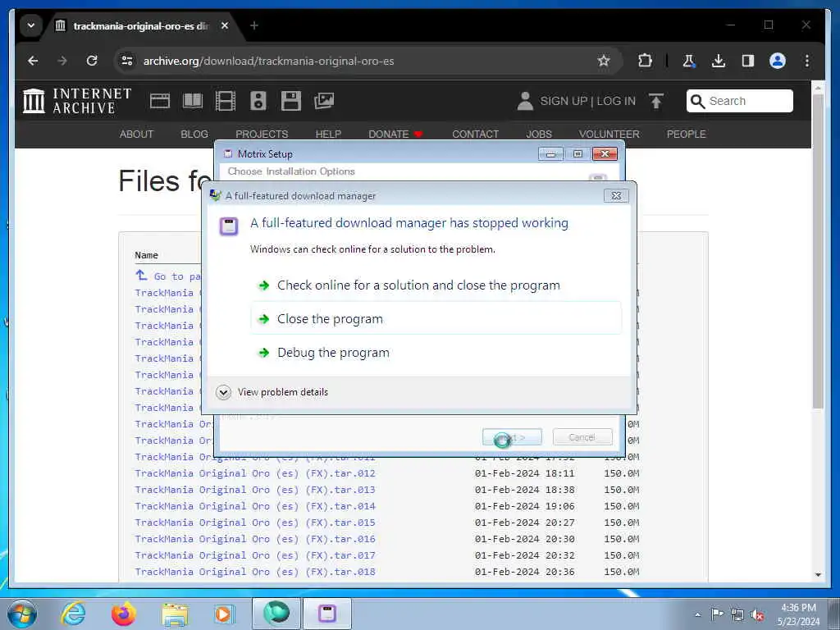This screenshot has height=630, width=840.
Task: Open the tab search dropdown arrow
Action: (31, 25)
